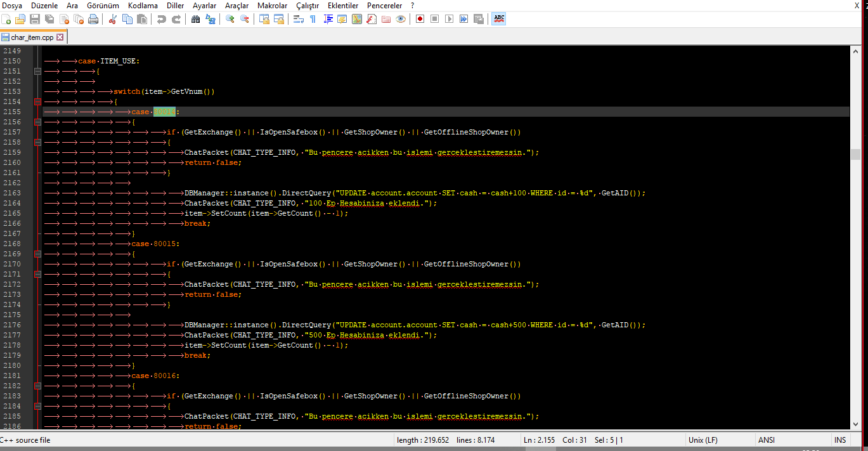Open the Makrolar menu
868x451 pixels.
point(272,5)
